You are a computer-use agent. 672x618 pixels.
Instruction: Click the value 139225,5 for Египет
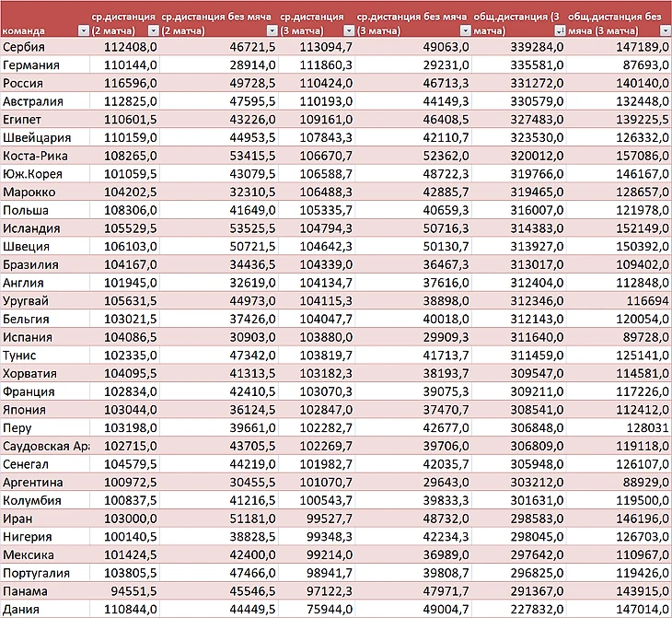(643, 119)
